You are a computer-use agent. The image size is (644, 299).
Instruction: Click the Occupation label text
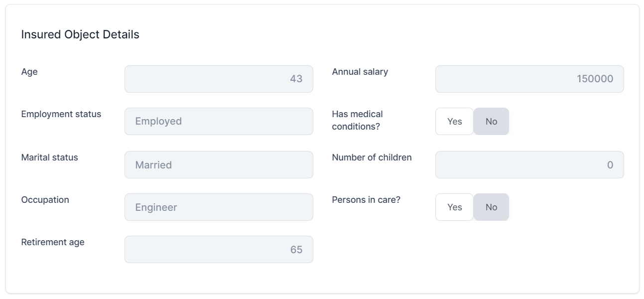(45, 200)
